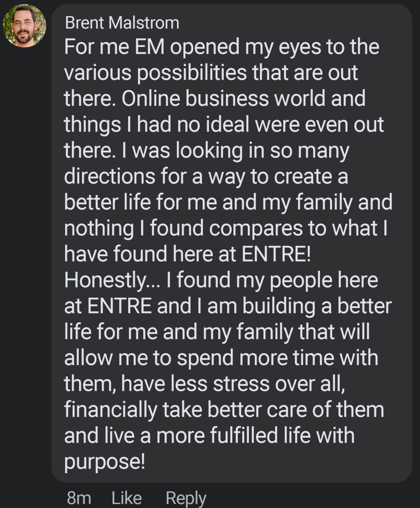This screenshot has height=508, width=420.
Task: Click the word 'possibilities' in the comment
Action: [192, 73]
